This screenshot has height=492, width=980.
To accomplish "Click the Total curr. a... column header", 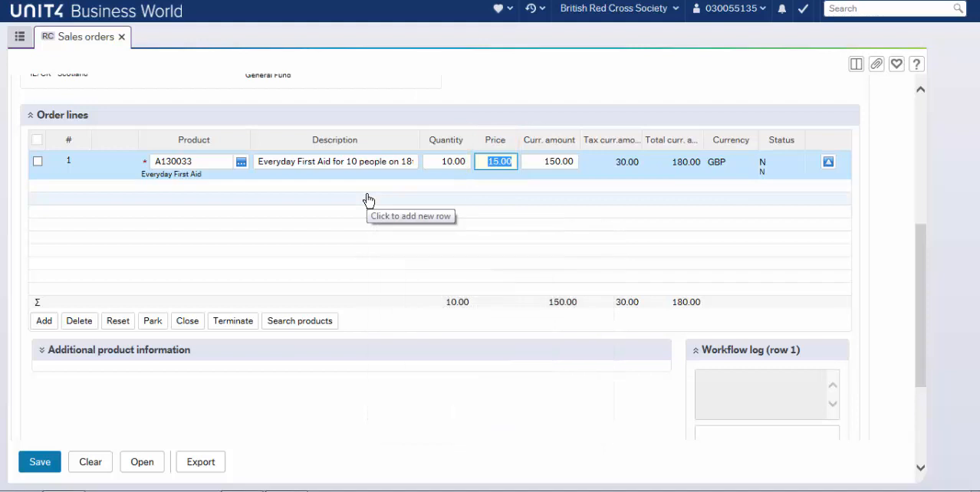I will pyautogui.click(x=673, y=139).
